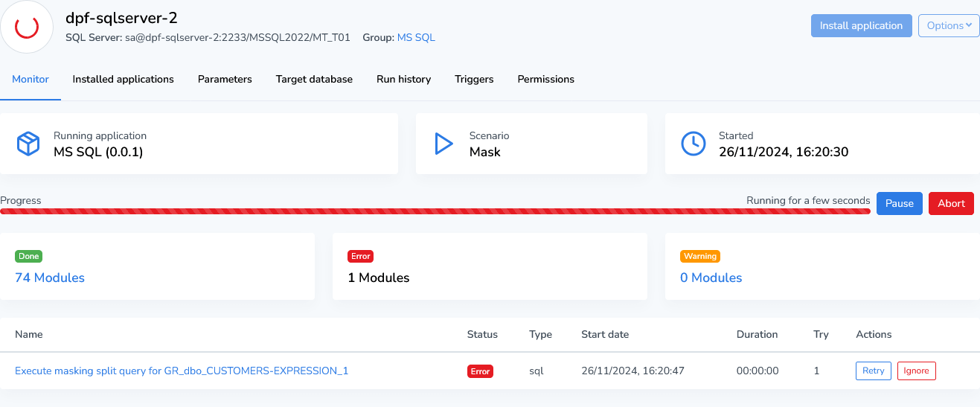The height and width of the screenshot is (407, 980).
Task: Click the red striped progress bar
Action: pos(435,211)
